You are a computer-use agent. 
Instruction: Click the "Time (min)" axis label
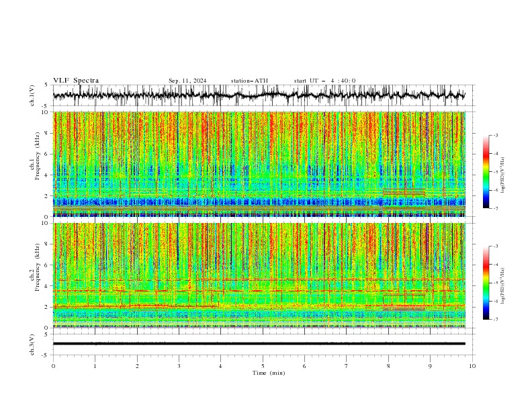click(x=269, y=373)
